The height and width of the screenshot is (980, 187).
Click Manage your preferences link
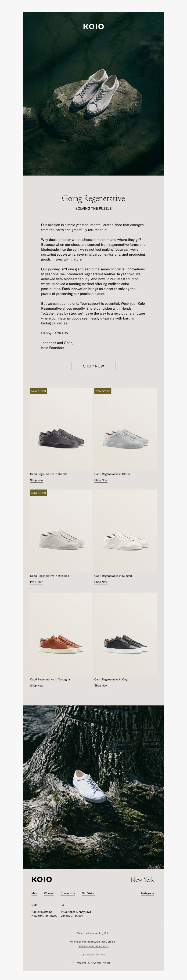point(93,946)
